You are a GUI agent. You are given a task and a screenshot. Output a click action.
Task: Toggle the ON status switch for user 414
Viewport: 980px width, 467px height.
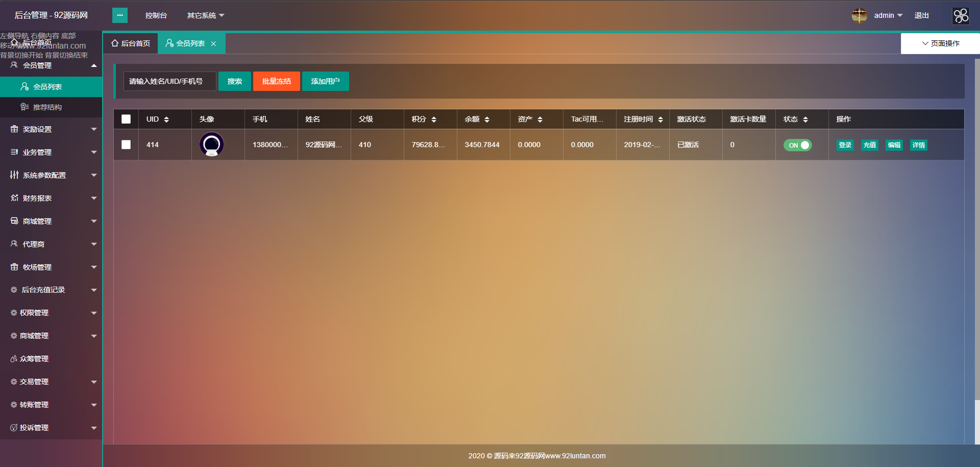(x=798, y=145)
